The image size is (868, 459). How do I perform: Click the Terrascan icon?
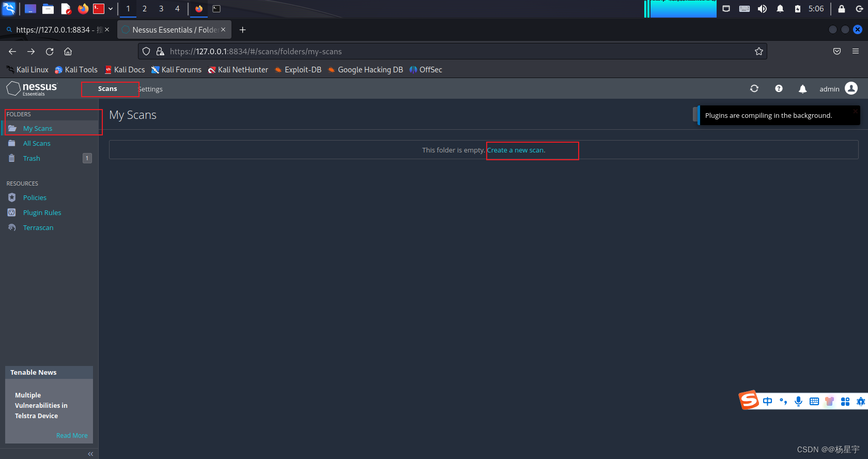click(x=12, y=227)
